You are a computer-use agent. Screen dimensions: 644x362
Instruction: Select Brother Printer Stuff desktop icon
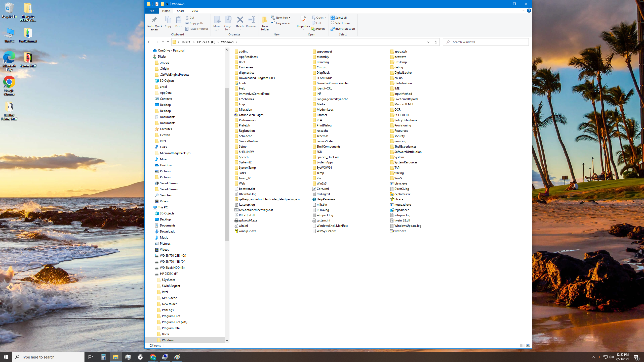tap(9, 111)
